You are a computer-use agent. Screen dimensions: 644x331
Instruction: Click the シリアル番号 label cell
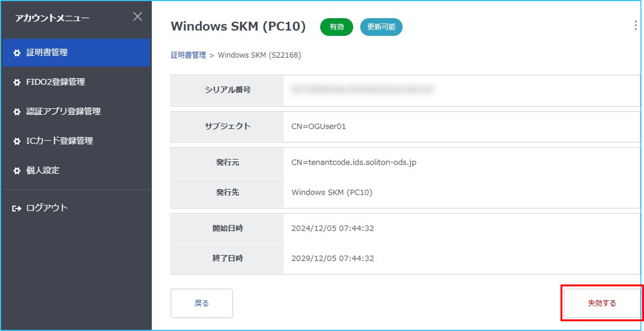coord(228,90)
